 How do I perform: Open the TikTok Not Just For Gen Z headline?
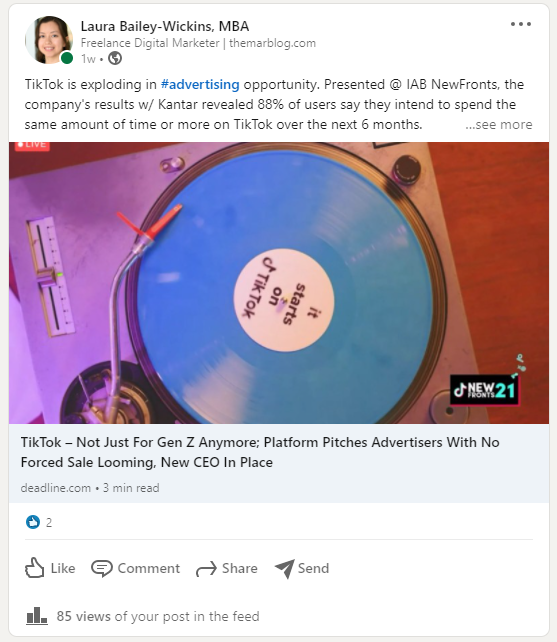[260, 452]
